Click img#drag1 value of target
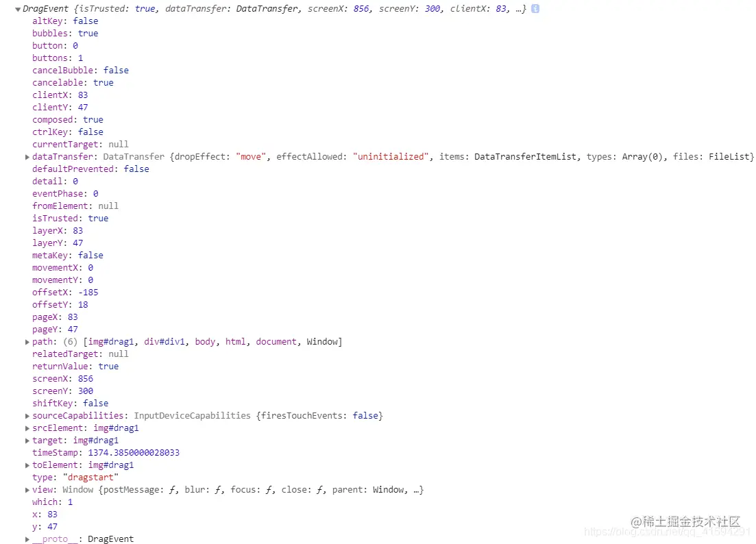The image size is (756, 544). point(96,441)
